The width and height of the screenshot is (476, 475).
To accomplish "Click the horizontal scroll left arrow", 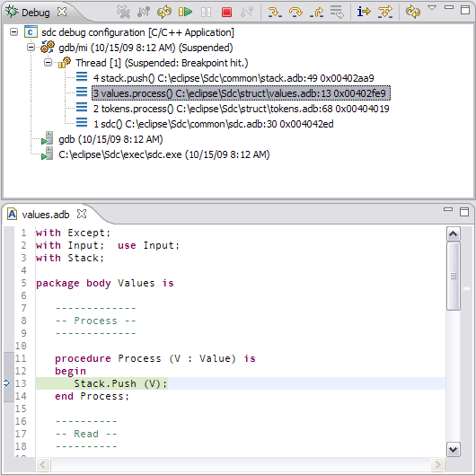I will coord(43,465).
